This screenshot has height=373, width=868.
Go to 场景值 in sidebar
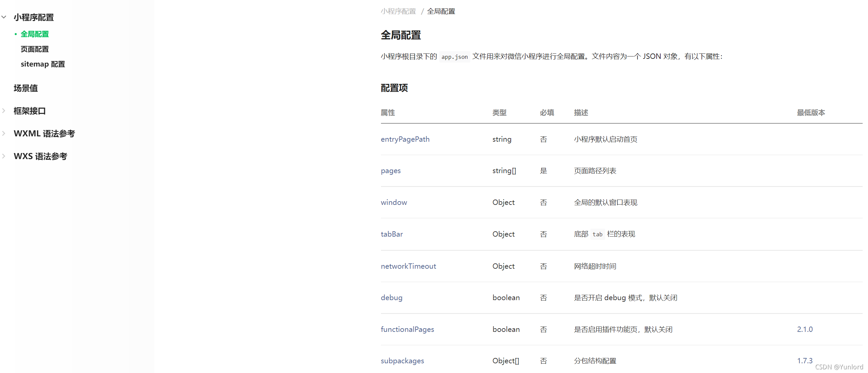coord(26,88)
